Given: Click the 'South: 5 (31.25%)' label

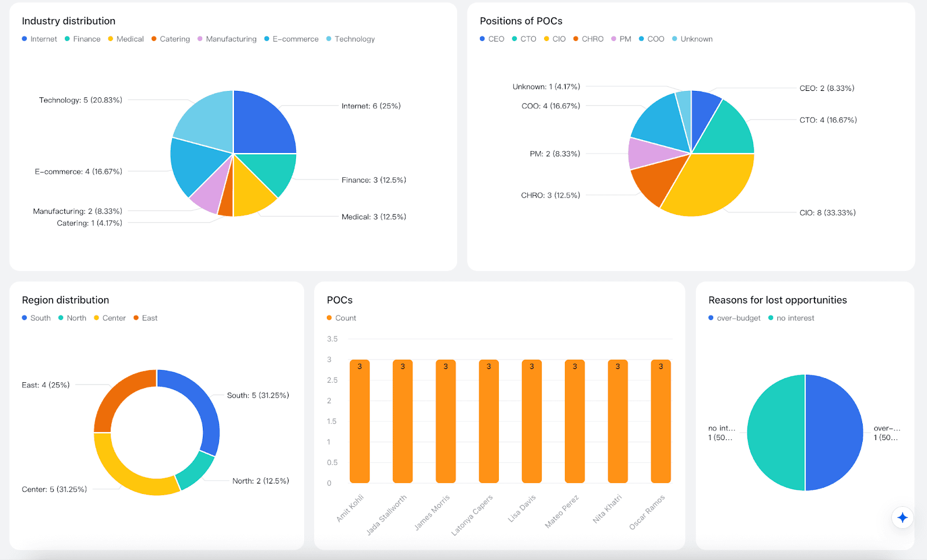Looking at the screenshot, I should click(x=258, y=396).
